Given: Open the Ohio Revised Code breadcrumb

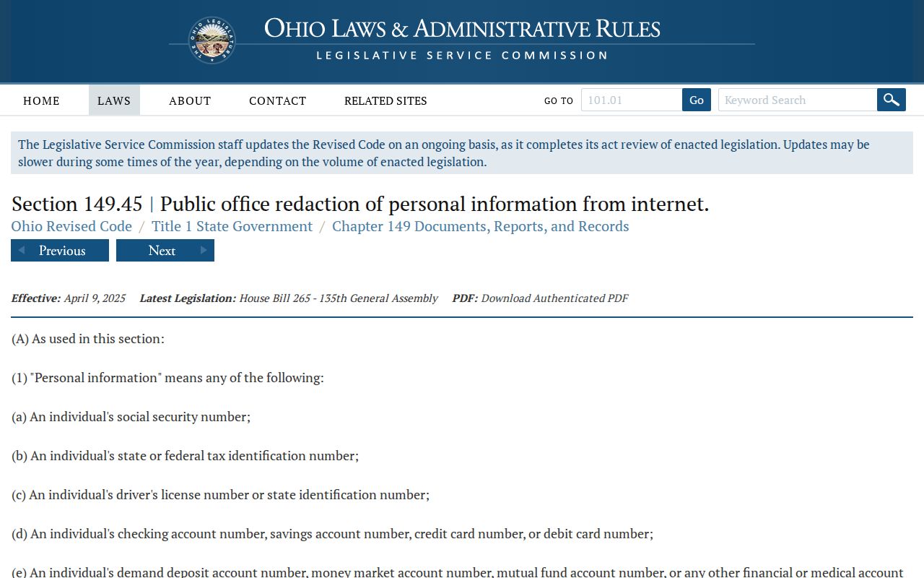Looking at the screenshot, I should pyautogui.click(x=71, y=226).
